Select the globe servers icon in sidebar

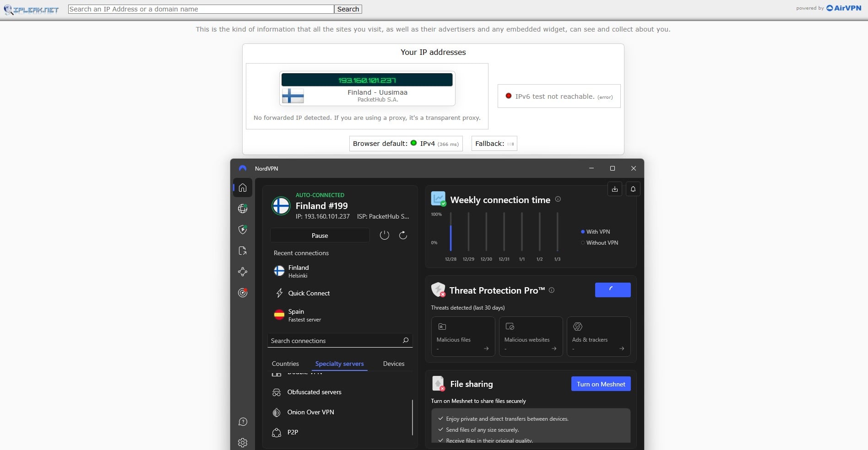243,208
